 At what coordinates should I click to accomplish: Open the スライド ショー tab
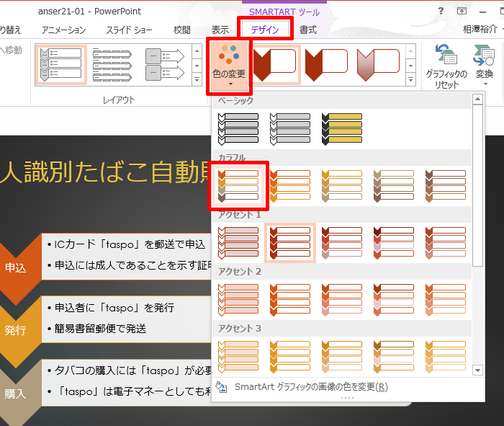[x=129, y=30]
